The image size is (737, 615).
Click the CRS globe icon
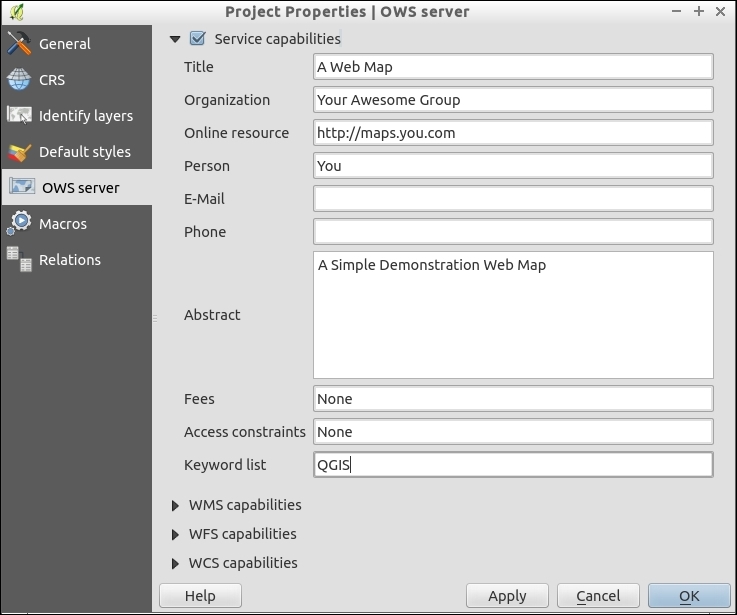tap(20, 80)
